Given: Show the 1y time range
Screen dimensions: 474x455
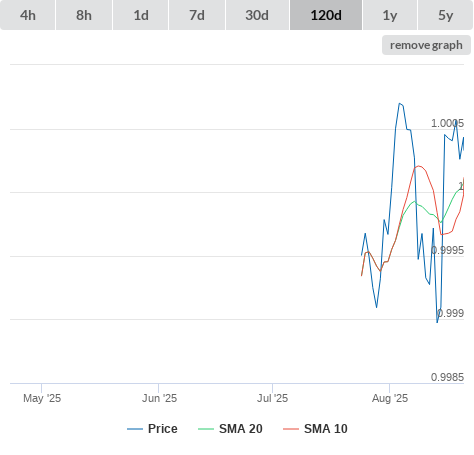Looking at the screenshot, I should [390, 15].
